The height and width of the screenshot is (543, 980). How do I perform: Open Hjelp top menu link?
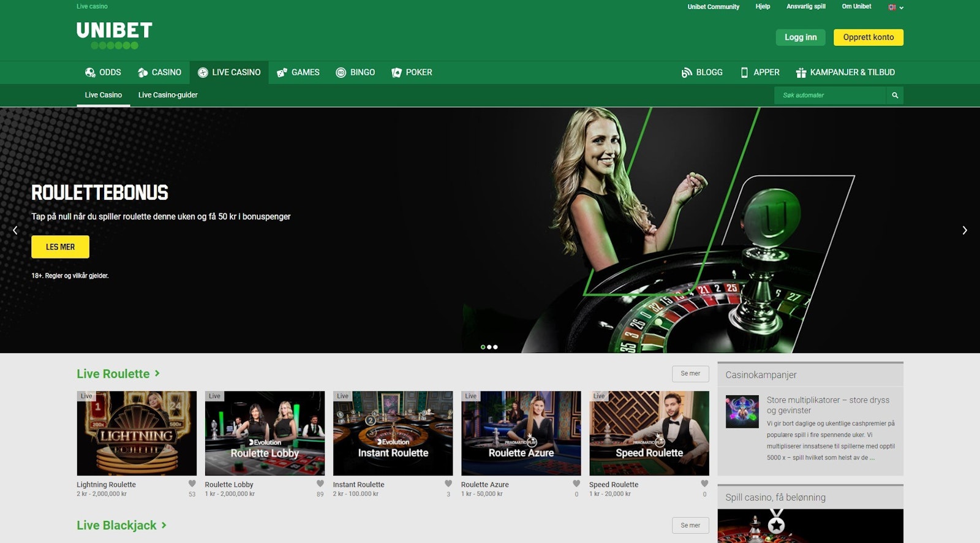click(763, 7)
